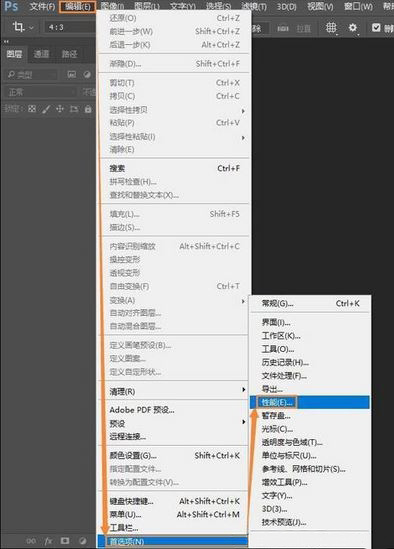Click the Ps application logo

tap(11, 6)
